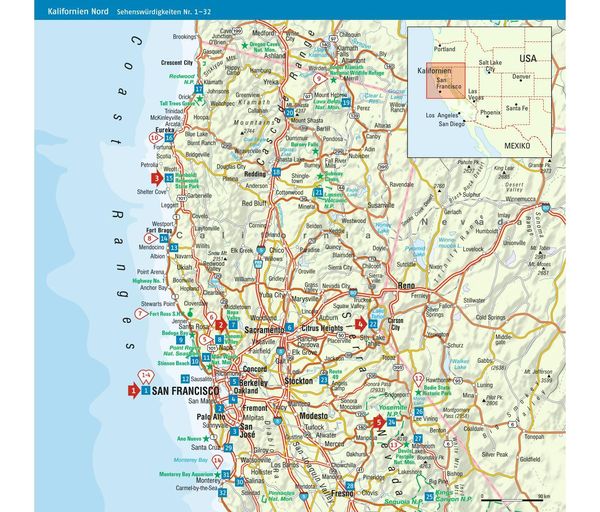Click blue marker 17 at Redwood N.P.
The width and height of the screenshot is (600, 512).
point(199,89)
